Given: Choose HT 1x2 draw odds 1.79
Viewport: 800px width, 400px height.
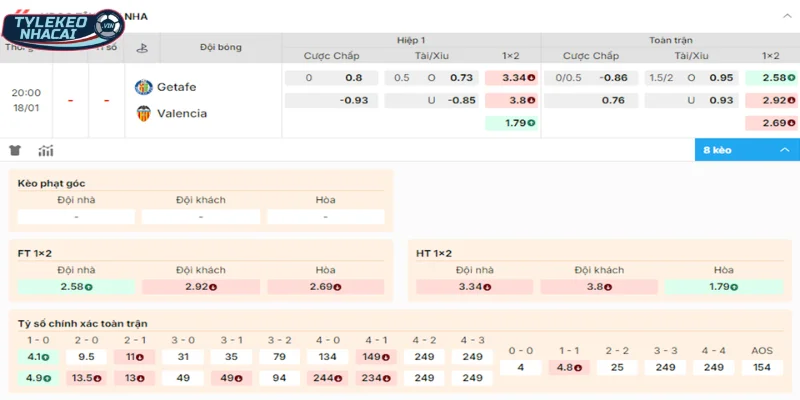Looking at the screenshot, I should (723, 286).
